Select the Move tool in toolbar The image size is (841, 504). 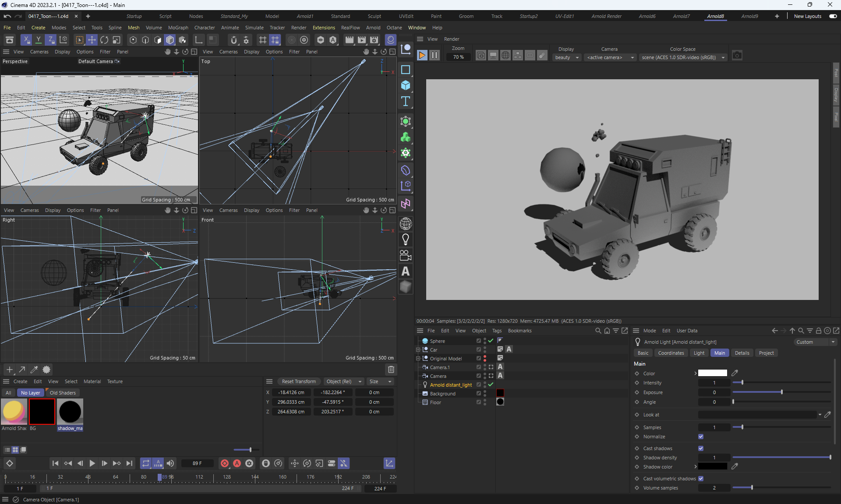pos(92,40)
